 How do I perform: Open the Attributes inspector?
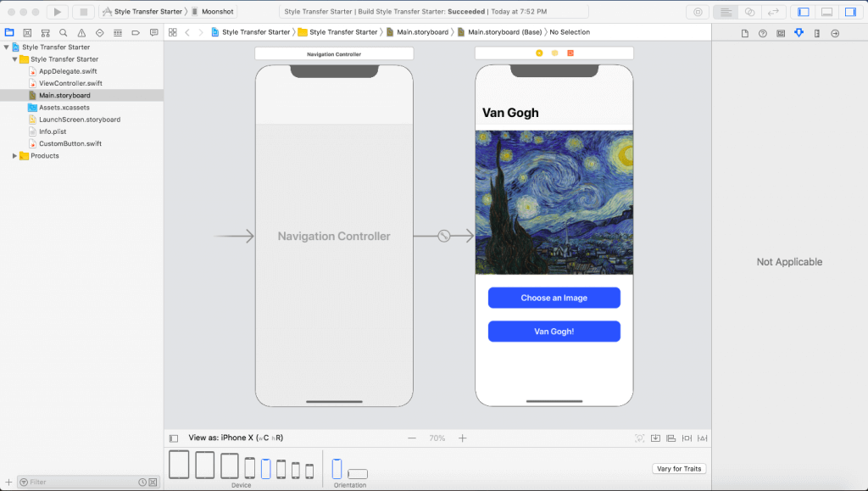[x=798, y=33]
